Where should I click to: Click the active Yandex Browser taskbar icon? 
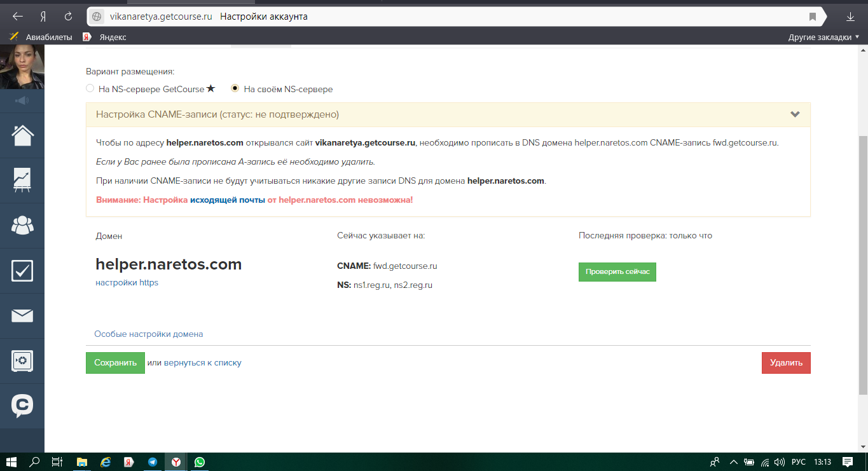pyautogui.click(x=176, y=462)
